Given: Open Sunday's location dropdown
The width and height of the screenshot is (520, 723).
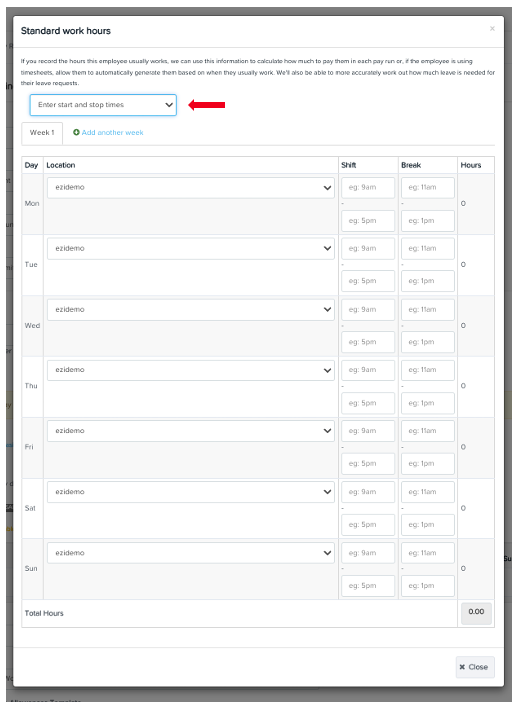Looking at the screenshot, I should point(191,553).
